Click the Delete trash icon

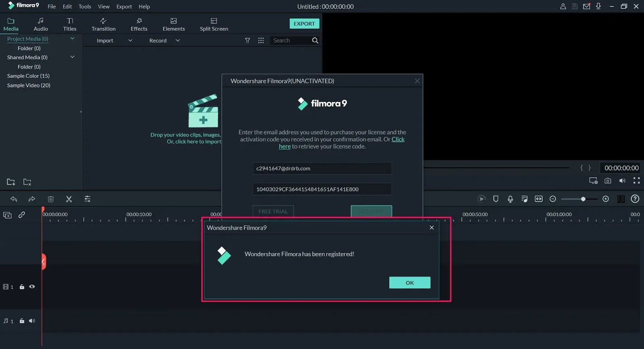coord(51,199)
